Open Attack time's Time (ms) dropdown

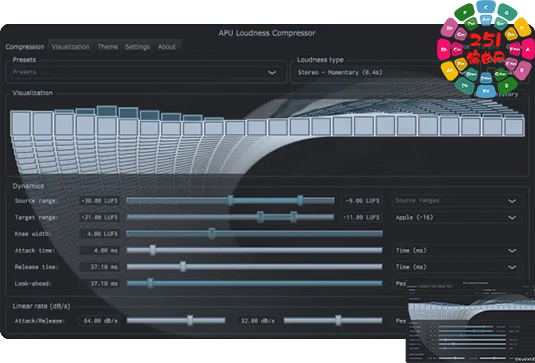(457, 250)
